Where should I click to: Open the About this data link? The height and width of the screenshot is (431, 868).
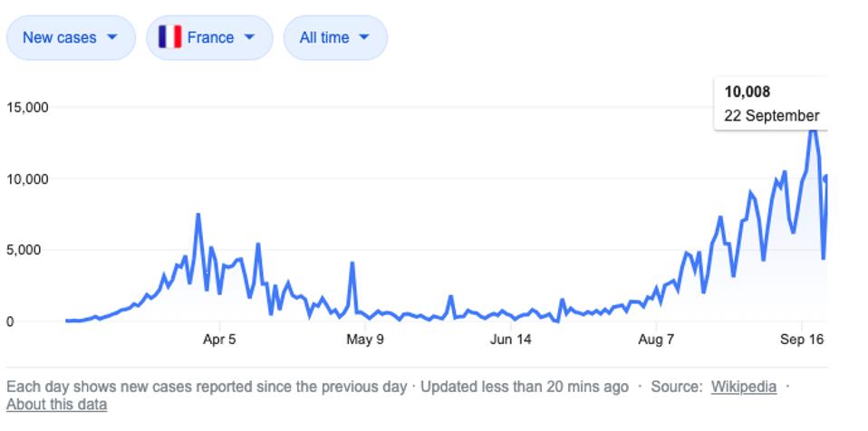point(56,405)
